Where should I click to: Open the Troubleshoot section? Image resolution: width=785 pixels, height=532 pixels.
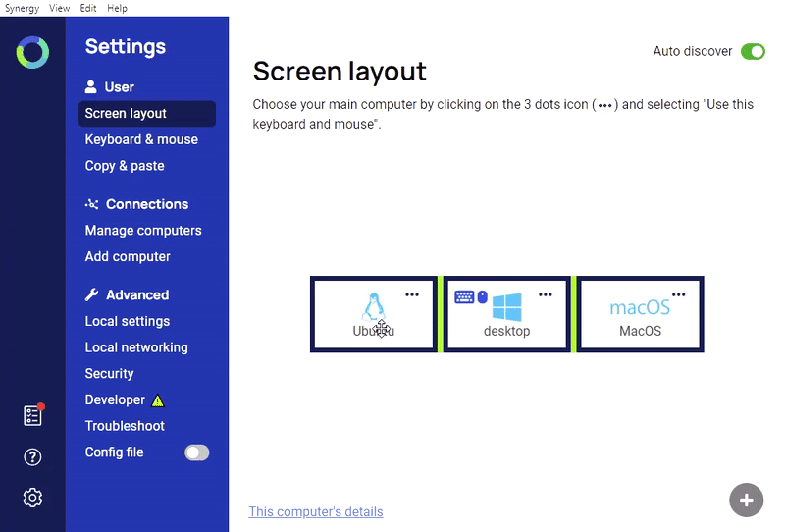[125, 426]
